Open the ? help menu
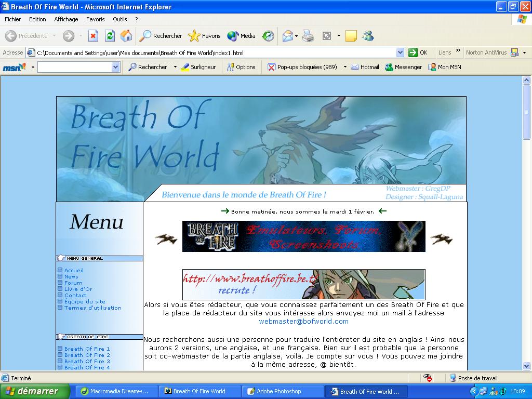Viewport: 532px width, 399px height. pos(137,19)
